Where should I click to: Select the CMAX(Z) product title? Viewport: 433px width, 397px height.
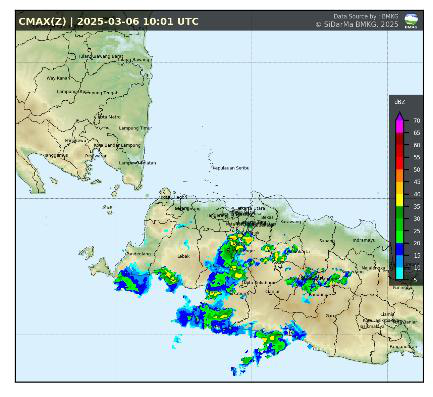point(42,22)
